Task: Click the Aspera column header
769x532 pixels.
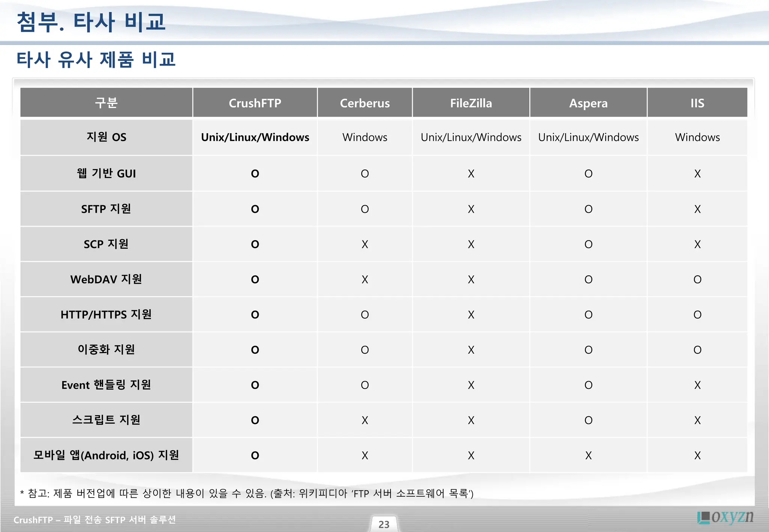Action: (588, 103)
